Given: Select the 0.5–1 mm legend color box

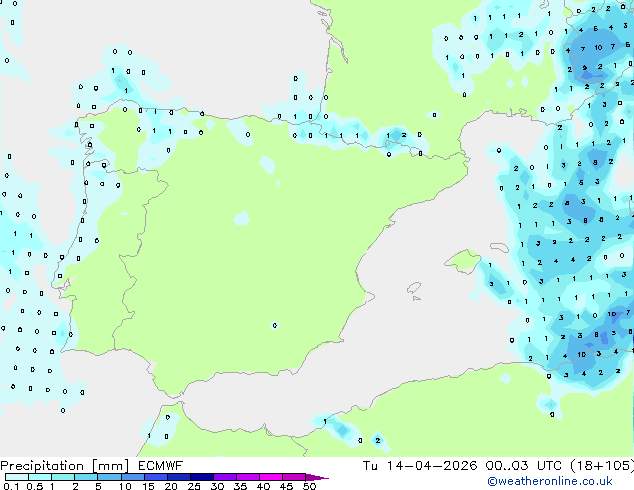Looking at the screenshot, I should tap(40, 477).
